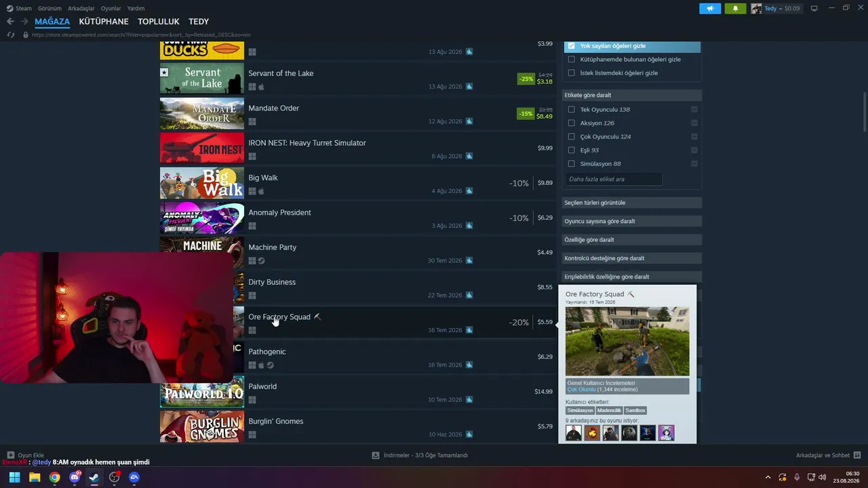Click the page vertical scrollbar thumb
This screenshot has width=868, height=488.
click(865, 113)
